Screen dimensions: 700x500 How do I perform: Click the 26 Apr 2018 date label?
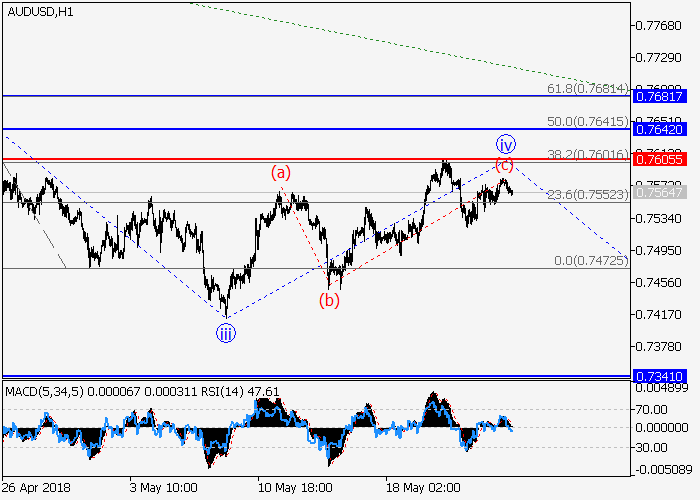click(35, 490)
